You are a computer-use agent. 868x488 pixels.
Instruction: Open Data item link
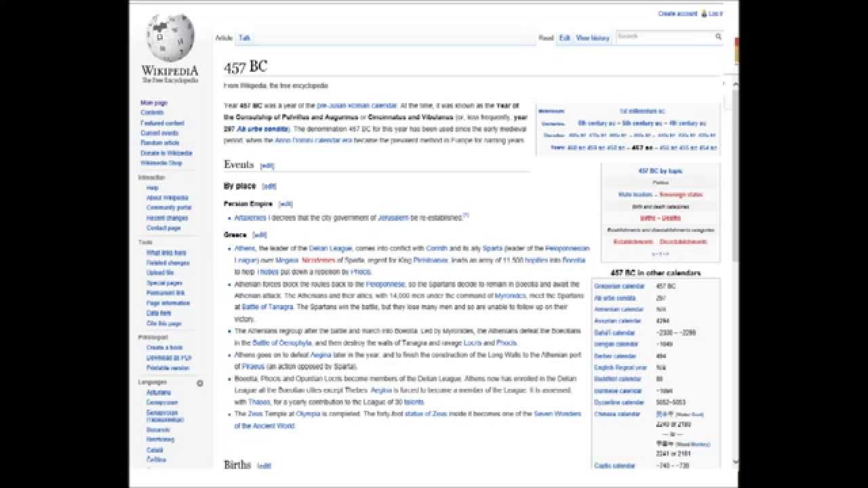(x=159, y=313)
